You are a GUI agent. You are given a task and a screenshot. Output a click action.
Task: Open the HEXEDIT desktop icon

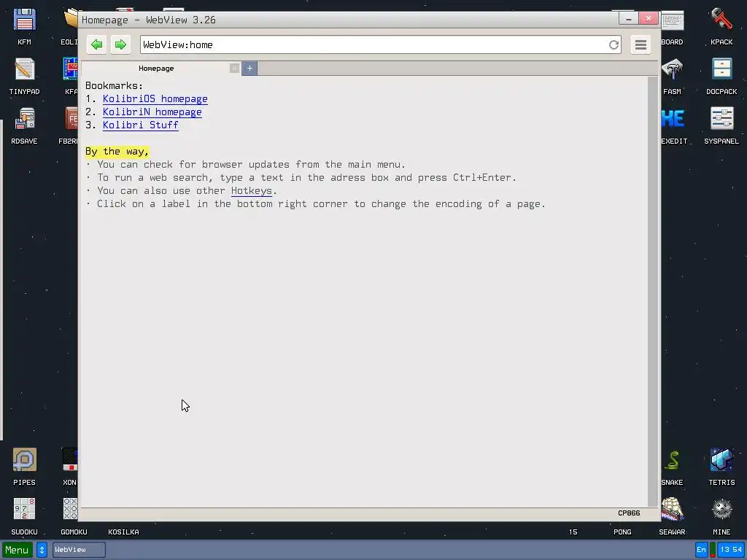pos(674,125)
